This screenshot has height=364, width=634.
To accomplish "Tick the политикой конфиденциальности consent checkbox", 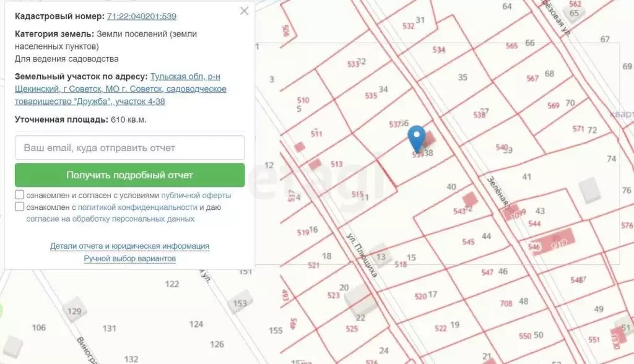I will (20, 207).
